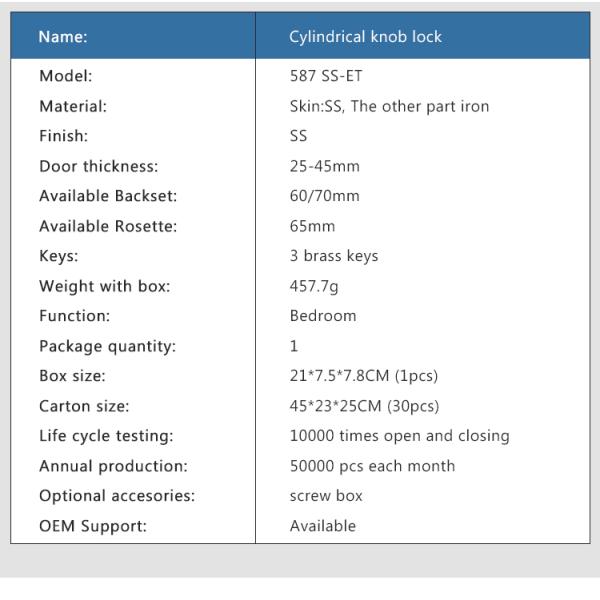Click carton size "45*23*25CM (30pcs)"
This screenshot has height=600, width=600.
point(364,406)
